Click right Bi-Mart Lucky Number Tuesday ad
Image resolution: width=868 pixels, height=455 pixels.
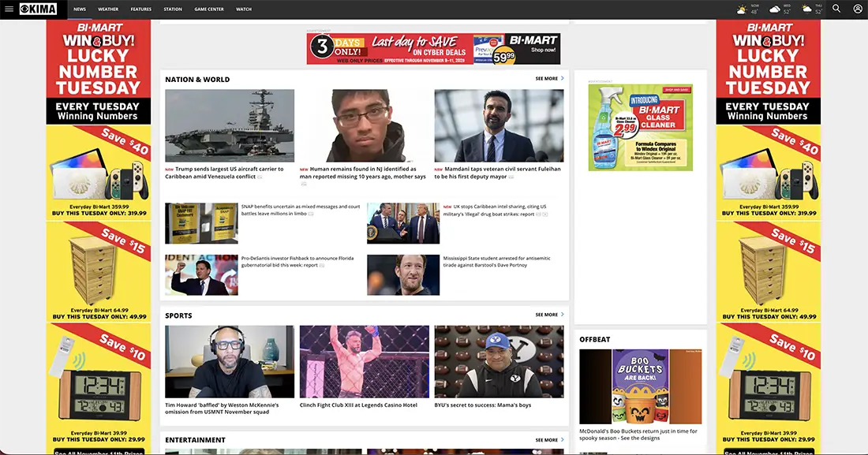(769, 237)
